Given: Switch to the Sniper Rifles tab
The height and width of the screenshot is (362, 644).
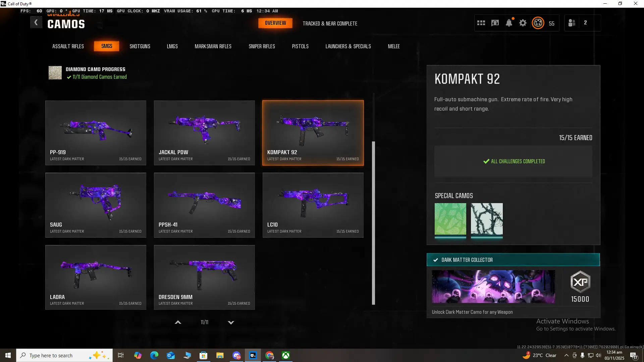Looking at the screenshot, I should [262, 46].
